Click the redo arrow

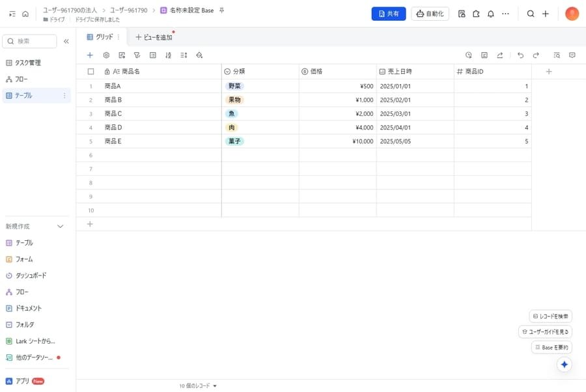(x=536, y=55)
